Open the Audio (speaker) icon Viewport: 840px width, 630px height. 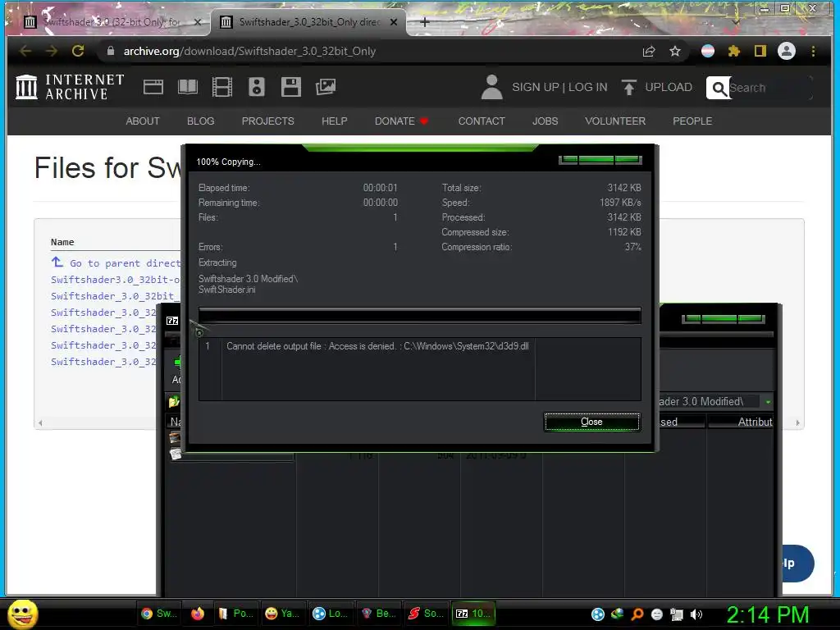257,87
